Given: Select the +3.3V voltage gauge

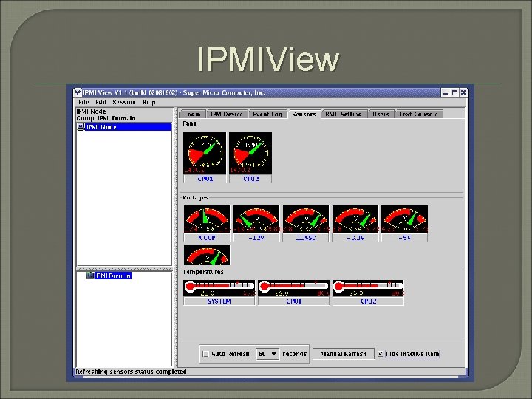Looking at the screenshot, I should (355, 219).
